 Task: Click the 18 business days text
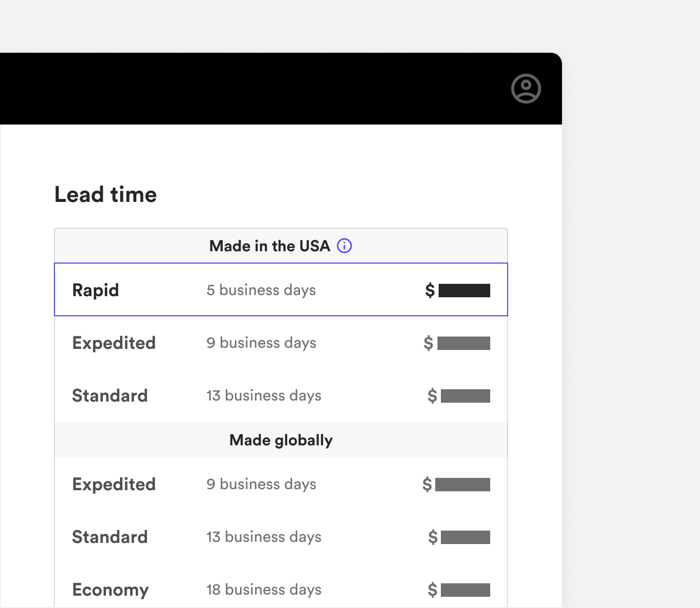tap(264, 589)
